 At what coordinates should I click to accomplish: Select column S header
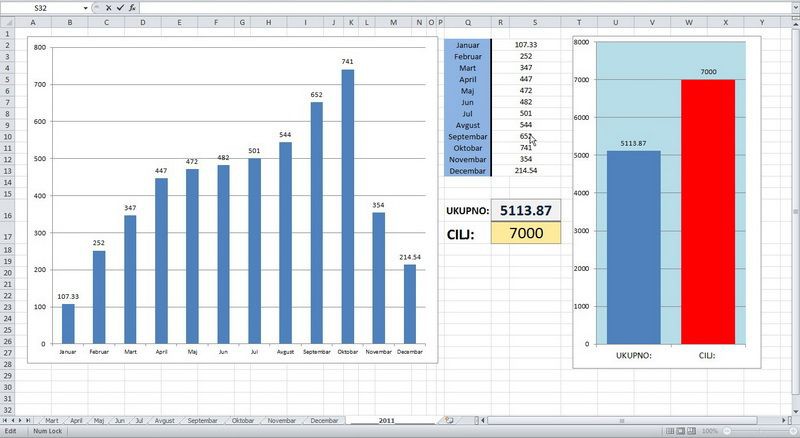535,22
